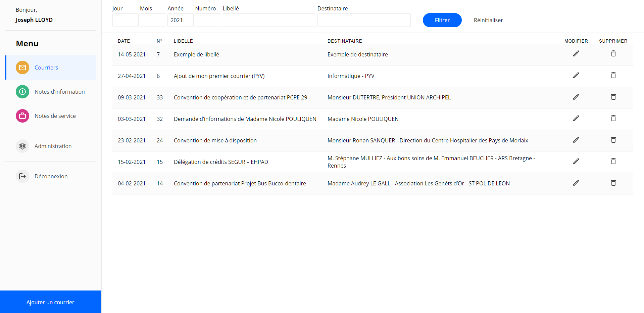The image size is (644, 313).
Task: Select the Destinataire filter field
Action: pos(364,20)
